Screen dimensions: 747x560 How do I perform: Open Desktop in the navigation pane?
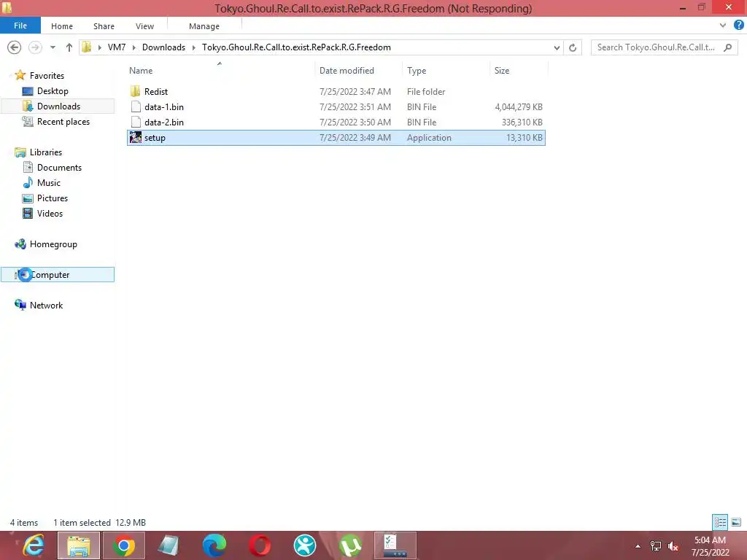click(53, 91)
